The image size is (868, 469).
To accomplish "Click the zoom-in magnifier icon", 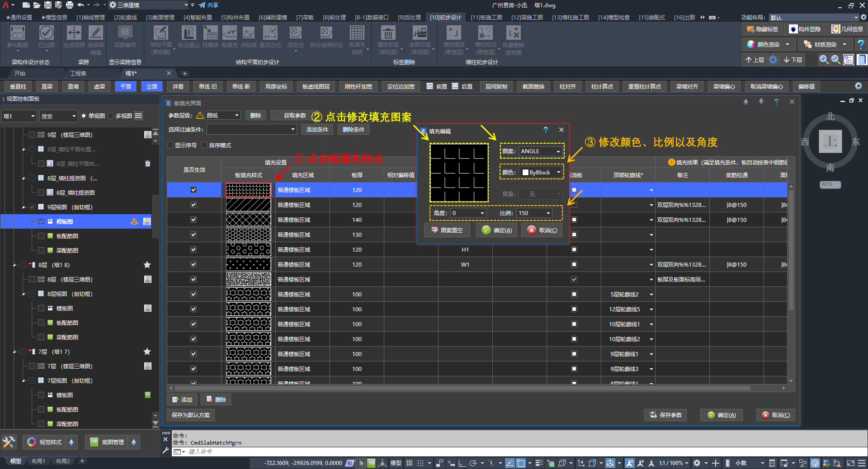I will (824, 60).
